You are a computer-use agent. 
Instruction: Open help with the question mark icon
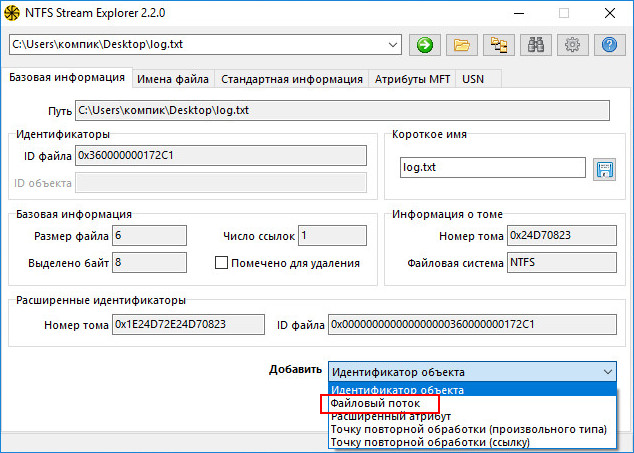pos(610,44)
